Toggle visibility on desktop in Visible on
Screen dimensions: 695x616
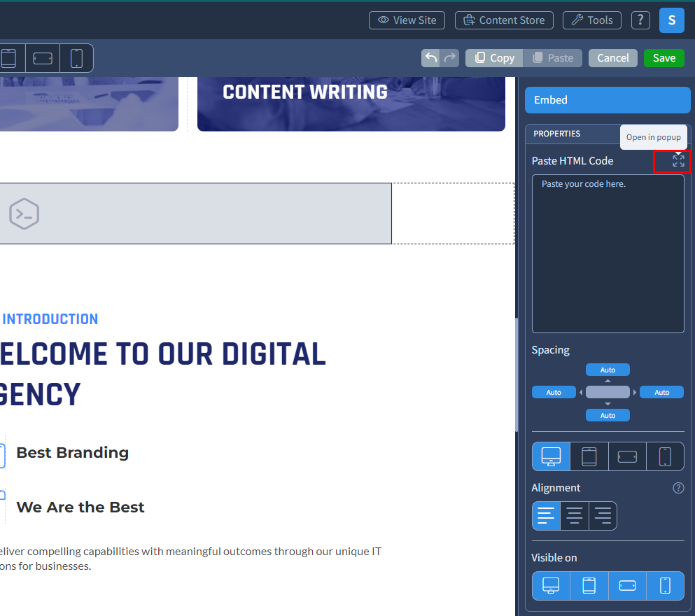pos(551,586)
